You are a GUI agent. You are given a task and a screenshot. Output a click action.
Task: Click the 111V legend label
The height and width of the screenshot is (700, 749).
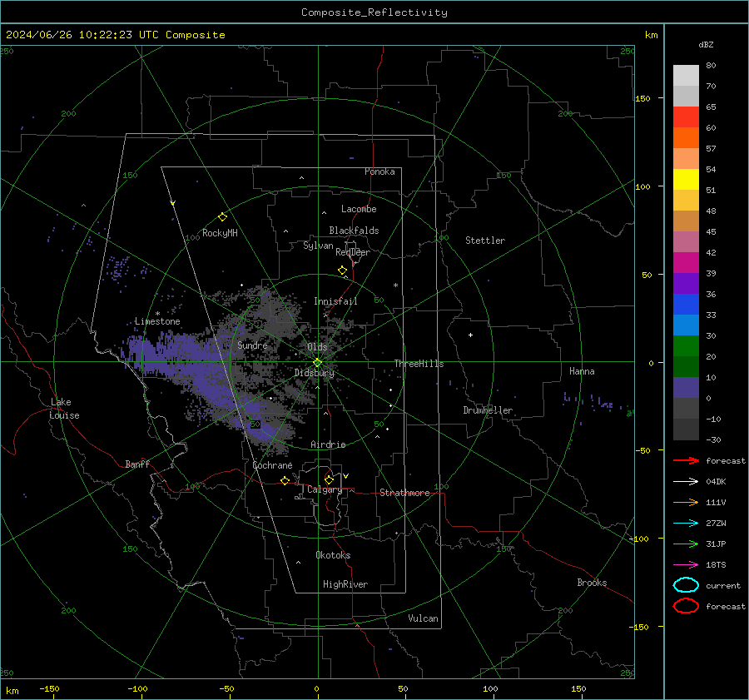click(716, 502)
